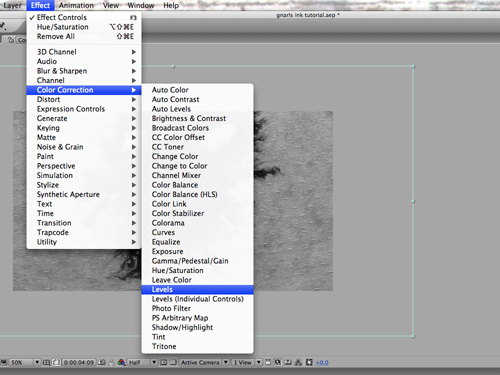Click the show last snapshot person icon
Screen dimensions: 500x375
111,362
